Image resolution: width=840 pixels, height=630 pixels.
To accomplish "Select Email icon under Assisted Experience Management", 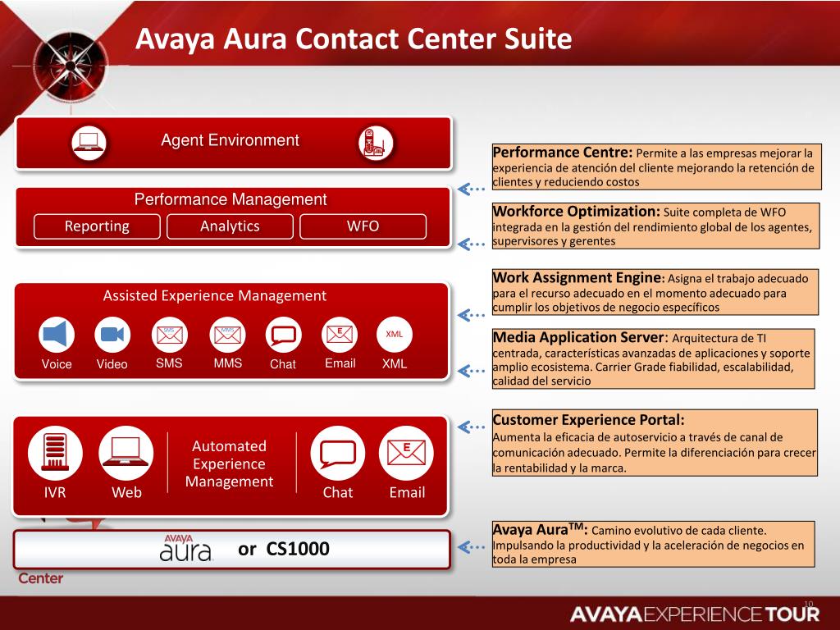I will pos(340,335).
